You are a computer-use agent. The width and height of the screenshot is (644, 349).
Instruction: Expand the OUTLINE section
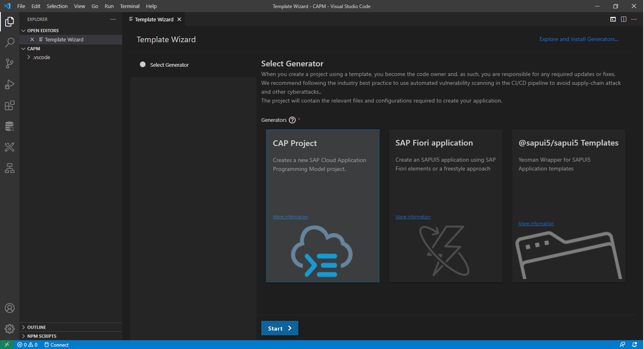(x=37, y=327)
